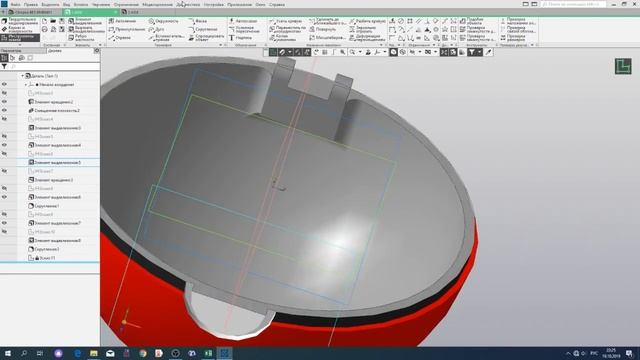Toggle visibility eye of Элемент выдавливания:6
640x360 pixels.
pos(4,197)
